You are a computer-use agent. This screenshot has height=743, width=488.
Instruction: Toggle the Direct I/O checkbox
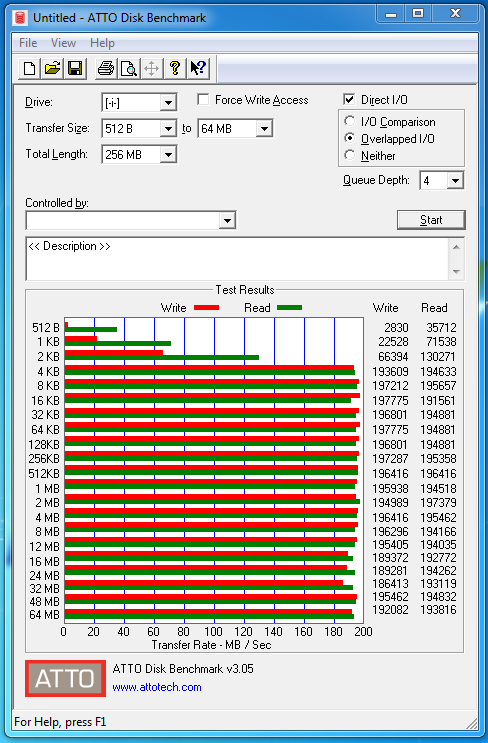click(349, 100)
